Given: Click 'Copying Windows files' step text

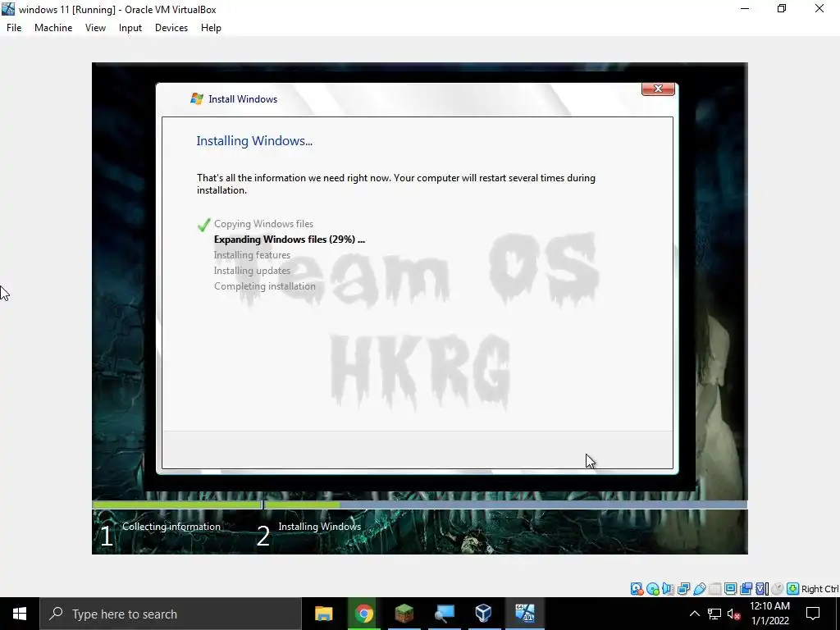Looking at the screenshot, I should pyautogui.click(x=263, y=224).
